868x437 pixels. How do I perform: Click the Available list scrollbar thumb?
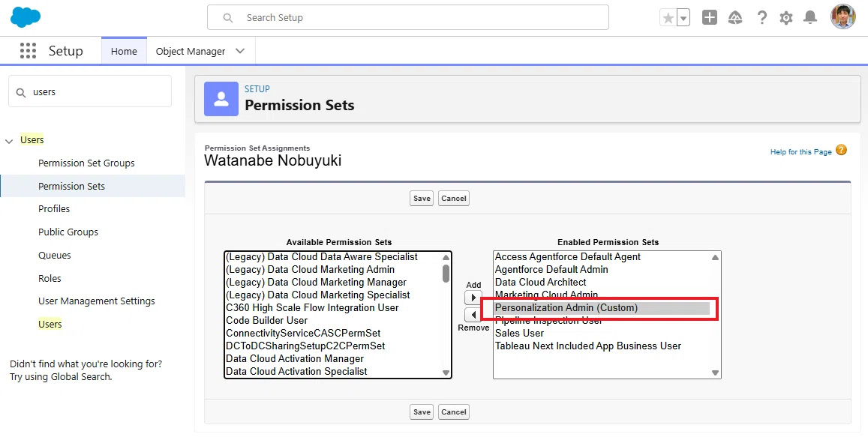[446, 274]
